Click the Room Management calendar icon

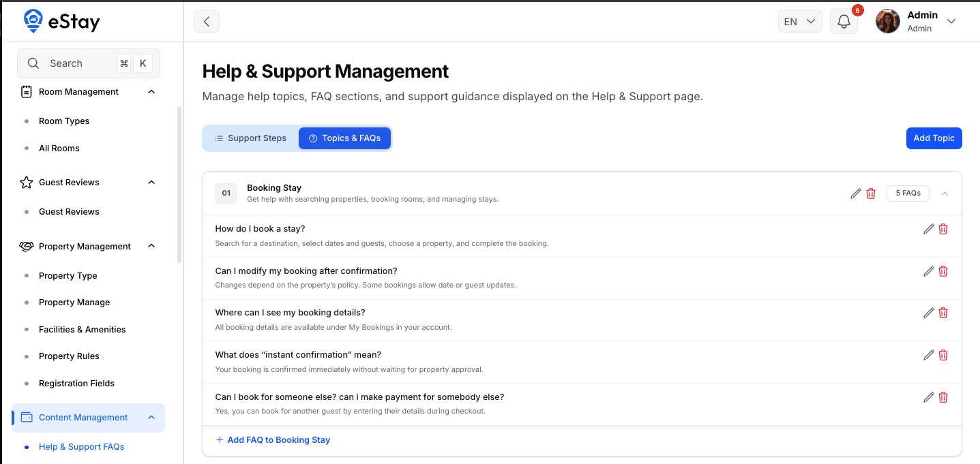tap(27, 91)
